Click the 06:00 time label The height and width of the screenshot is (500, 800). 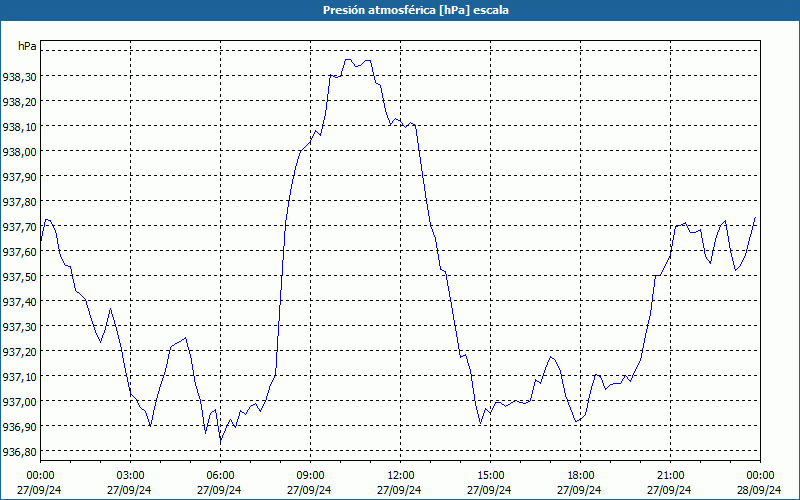pyautogui.click(x=220, y=476)
